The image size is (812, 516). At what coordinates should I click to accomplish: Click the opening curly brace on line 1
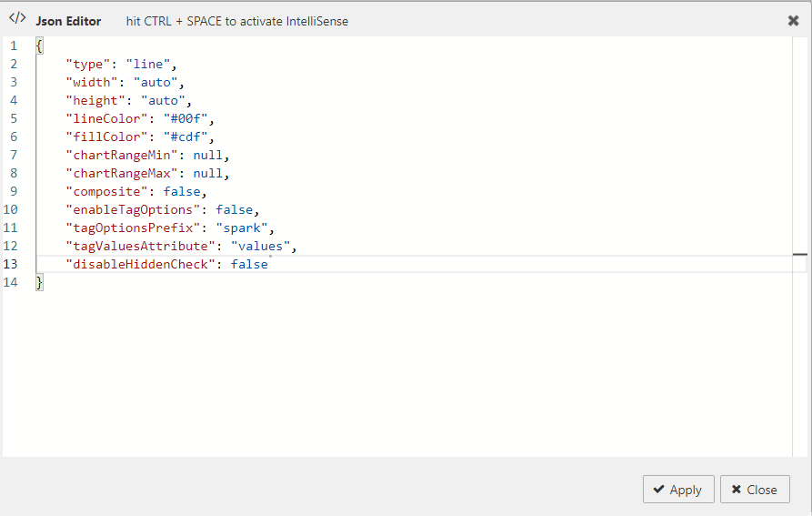click(39, 46)
